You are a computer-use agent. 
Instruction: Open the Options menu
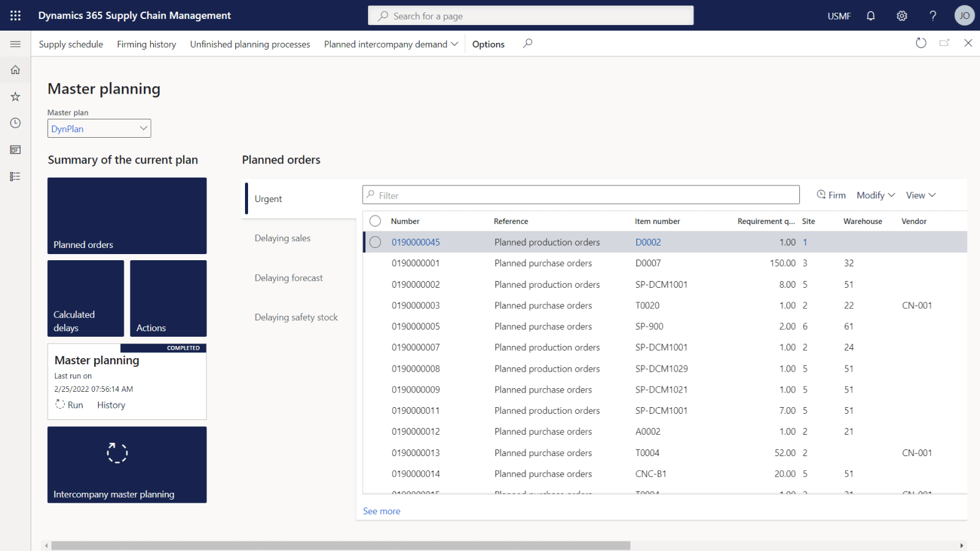pyautogui.click(x=488, y=43)
